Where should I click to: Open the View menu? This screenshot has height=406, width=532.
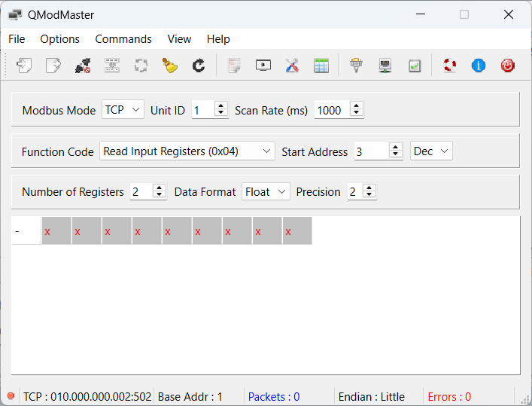coord(179,39)
